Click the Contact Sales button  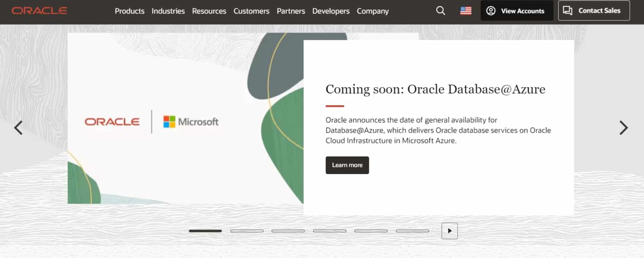click(594, 11)
